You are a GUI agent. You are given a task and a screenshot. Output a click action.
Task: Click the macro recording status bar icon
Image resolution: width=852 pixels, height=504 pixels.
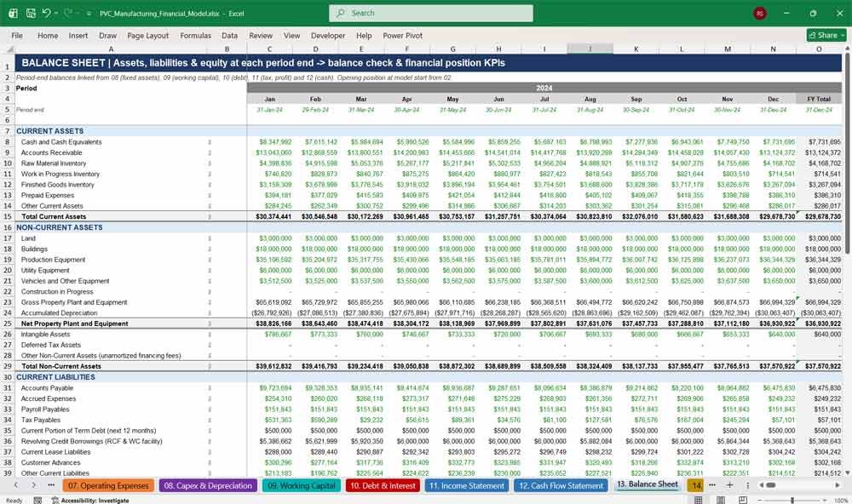(37, 501)
